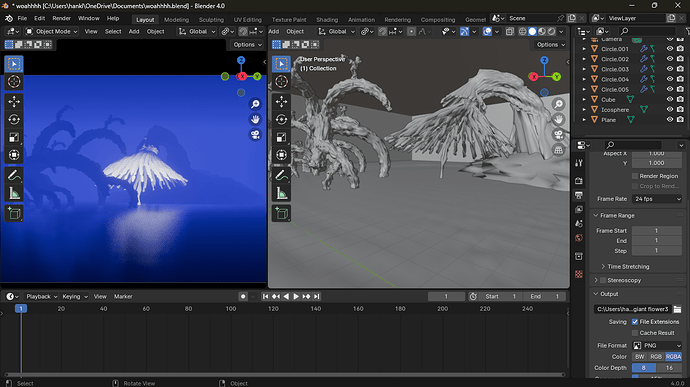Select the Measure tool in left viewport
The image size is (690, 387).
(14, 193)
